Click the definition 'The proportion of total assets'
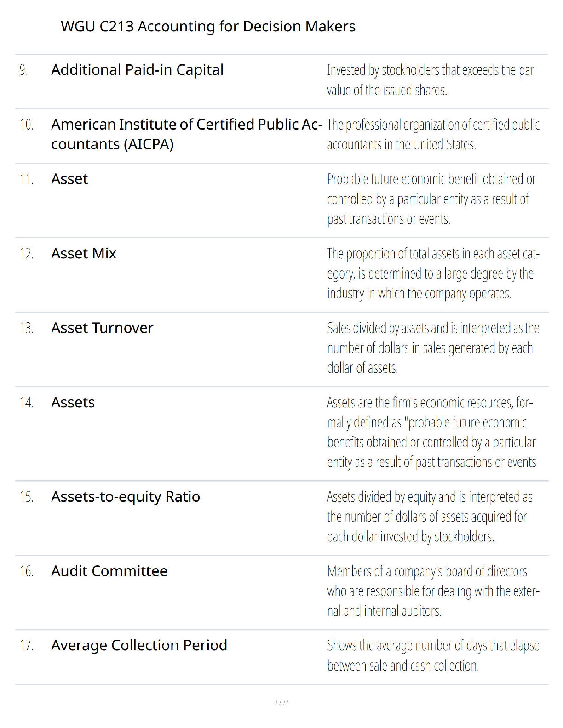Image resolution: width=563 pixels, height=728 pixels. (x=433, y=273)
